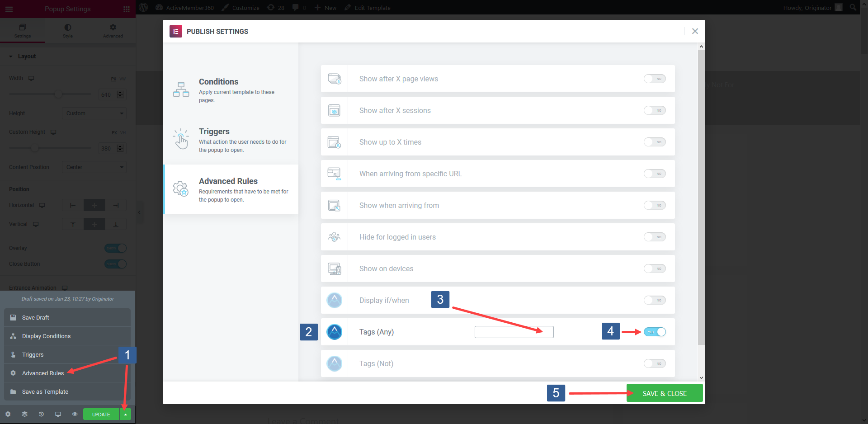This screenshot has height=424, width=868.
Task: Enable the Show after X page views toggle
Action: 655,79
